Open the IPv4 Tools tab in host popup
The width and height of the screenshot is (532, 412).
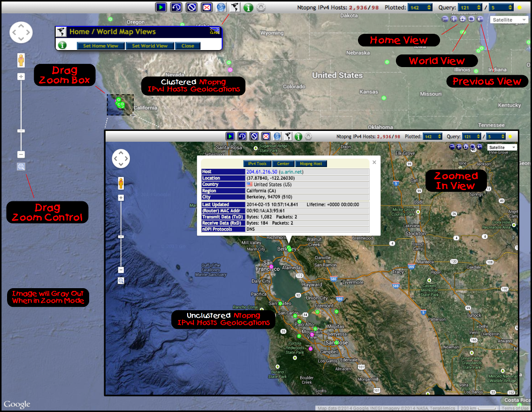(x=257, y=164)
